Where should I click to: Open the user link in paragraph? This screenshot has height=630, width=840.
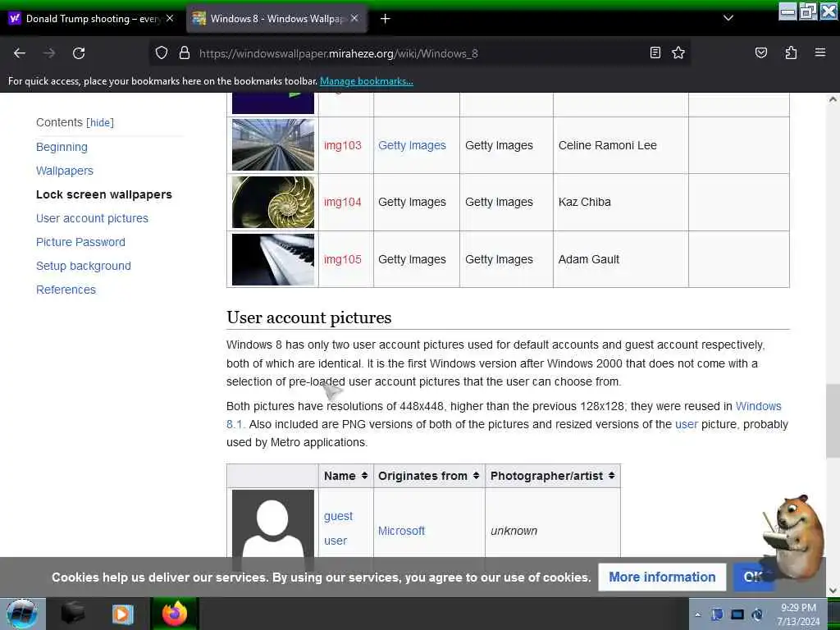(x=687, y=425)
